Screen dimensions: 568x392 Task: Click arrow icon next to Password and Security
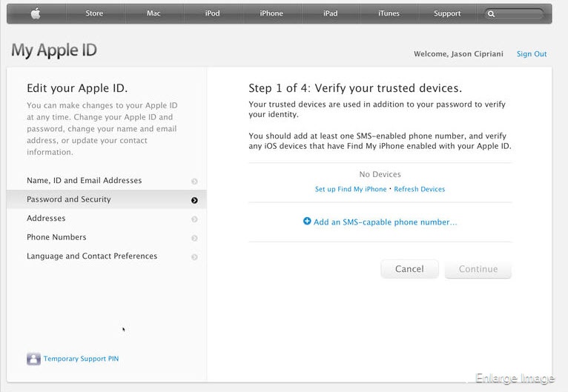tap(194, 200)
